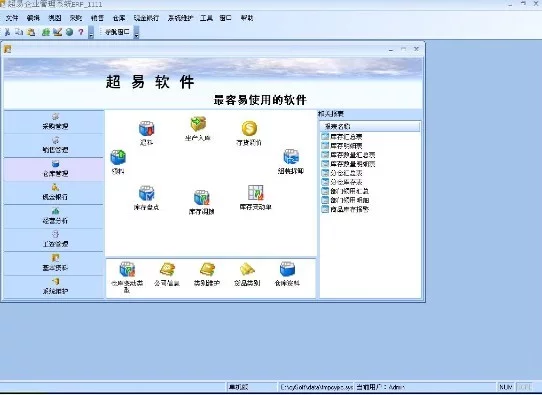
Task: Select 工资管理 in the left sidebar
Action: [x=54, y=240]
